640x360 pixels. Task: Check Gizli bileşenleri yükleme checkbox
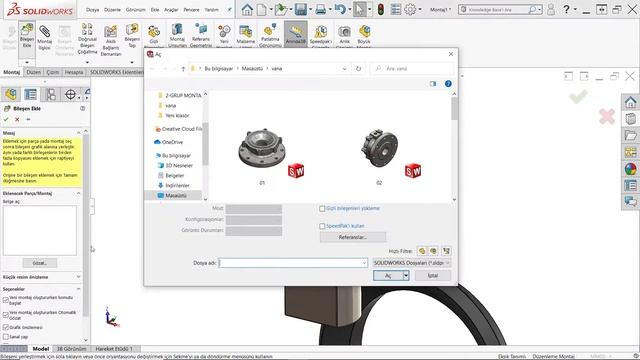(322, 209)
